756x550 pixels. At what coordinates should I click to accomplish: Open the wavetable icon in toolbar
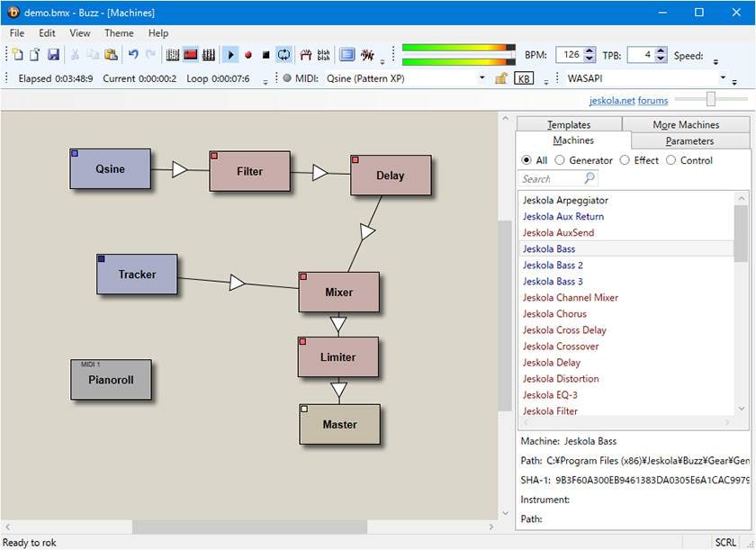coord(306,55)
